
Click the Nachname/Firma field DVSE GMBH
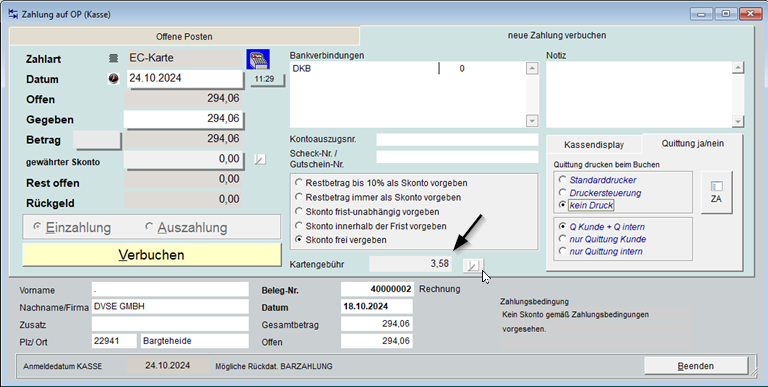170,307
